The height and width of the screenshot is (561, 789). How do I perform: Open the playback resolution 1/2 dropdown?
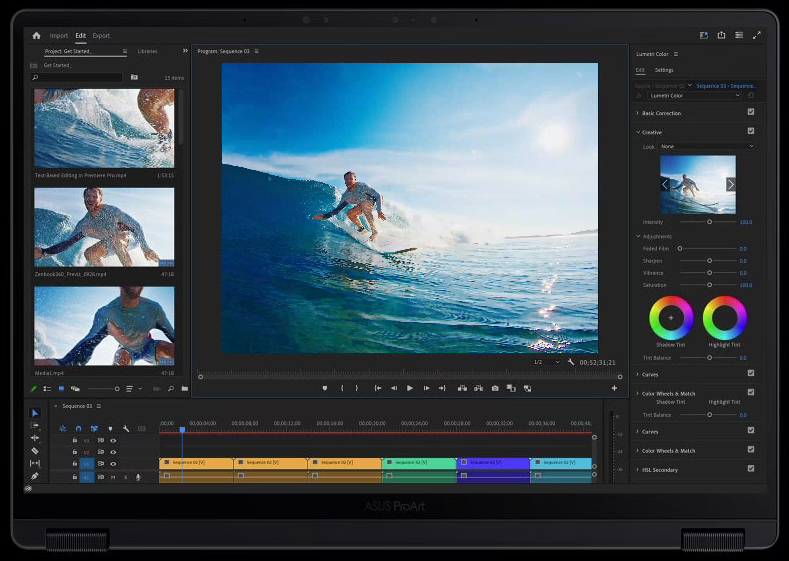point(546,362)
